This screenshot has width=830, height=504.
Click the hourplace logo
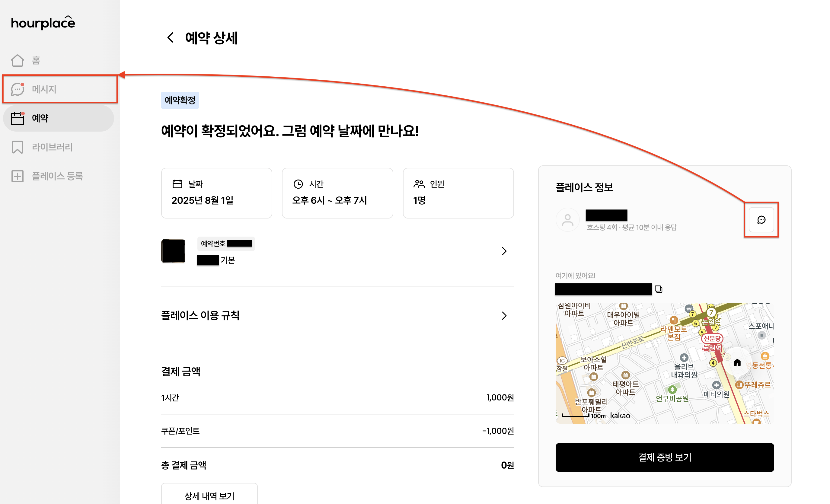(x=43, y=23)
